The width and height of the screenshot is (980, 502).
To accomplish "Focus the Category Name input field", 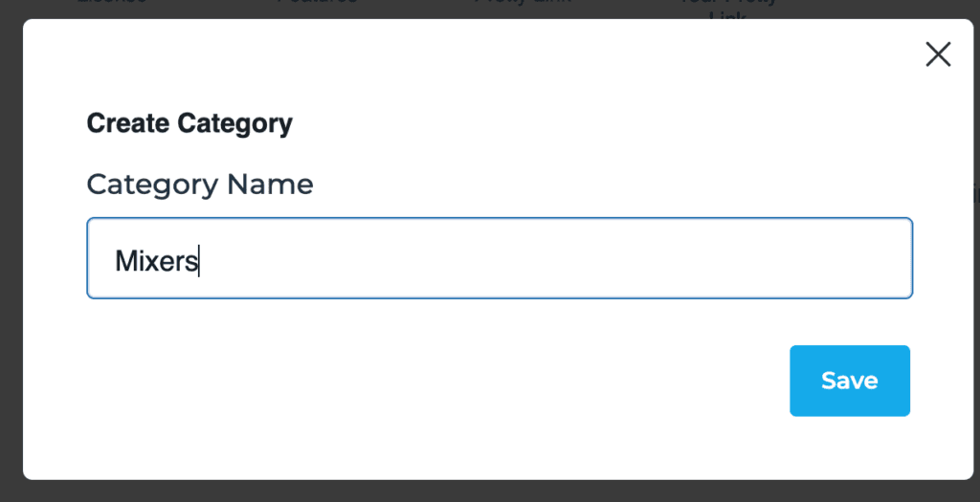I will click(500, 258).
